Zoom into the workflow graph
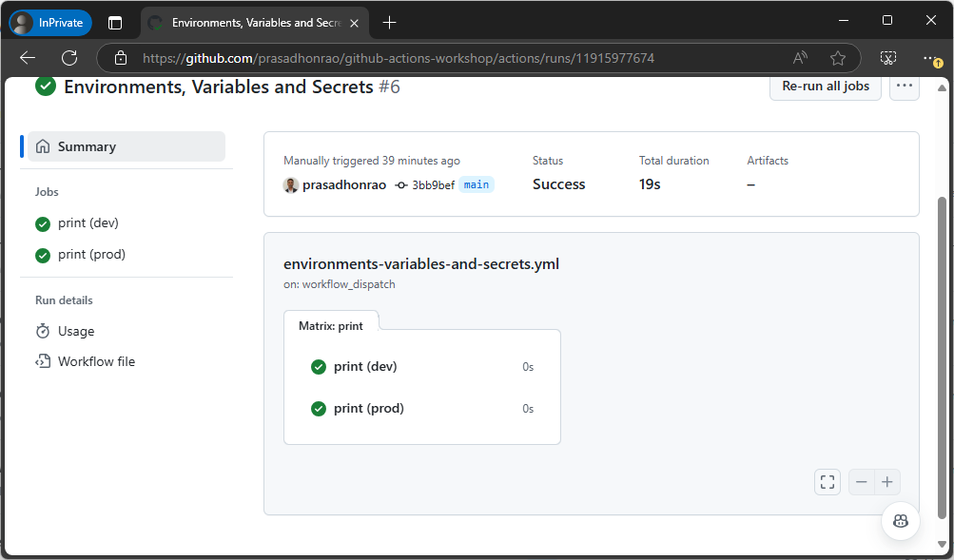 886,482
